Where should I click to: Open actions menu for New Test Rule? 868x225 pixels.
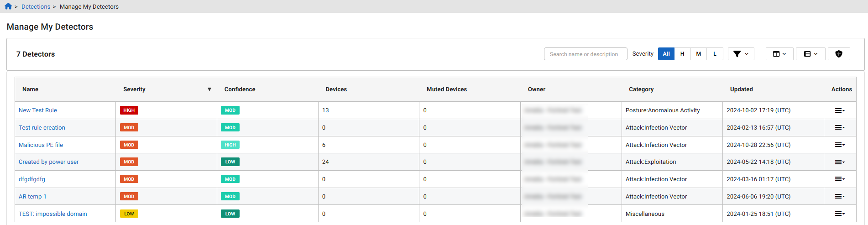[x=839, y=110]
